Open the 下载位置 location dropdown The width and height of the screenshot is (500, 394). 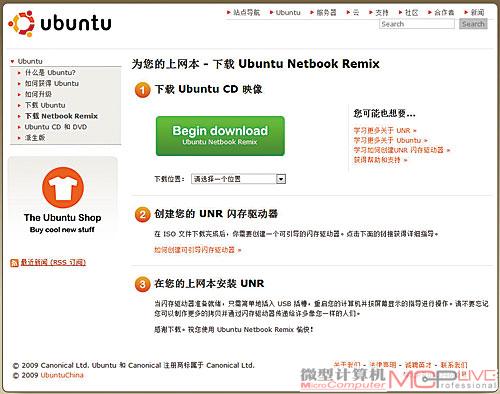point(238,179)
